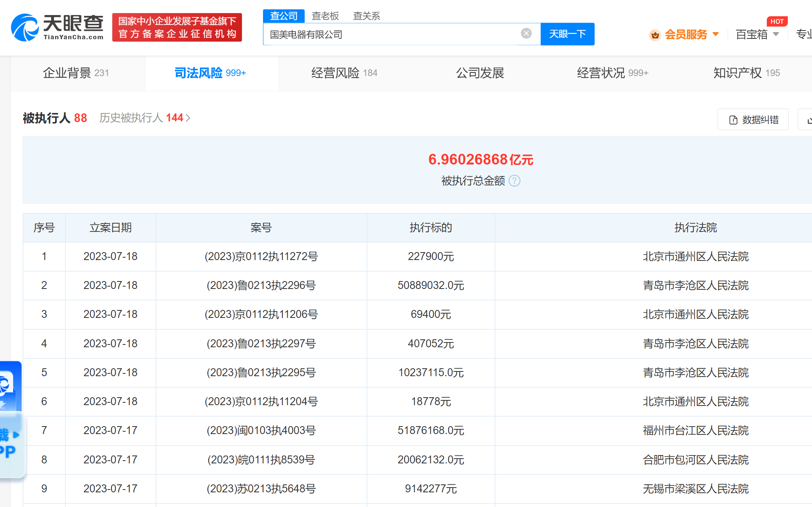Click 福州市台江区人民法院 court name
This screenshot has width=812, height=507.
695,430
